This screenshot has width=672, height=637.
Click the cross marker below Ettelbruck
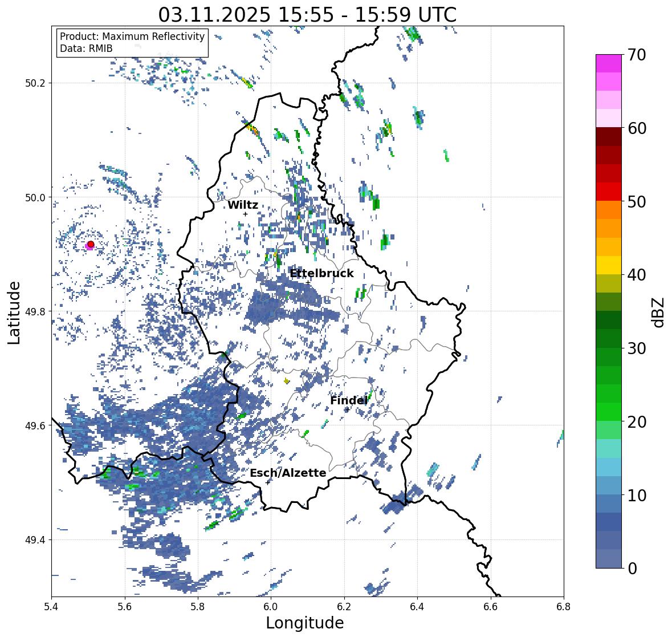pos(308,283)
